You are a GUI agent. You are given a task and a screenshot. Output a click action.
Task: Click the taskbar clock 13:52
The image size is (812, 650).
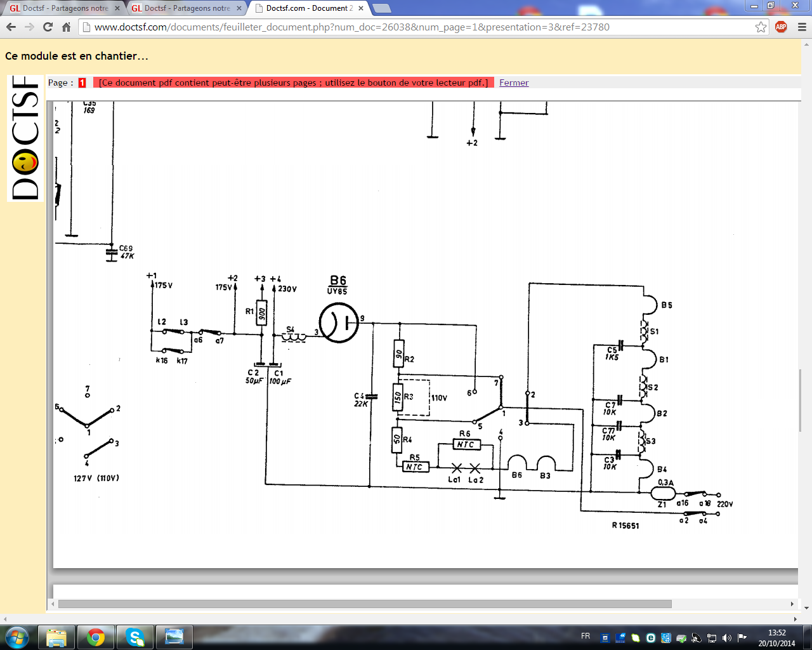pyautogui.click(x=776, y=637)
